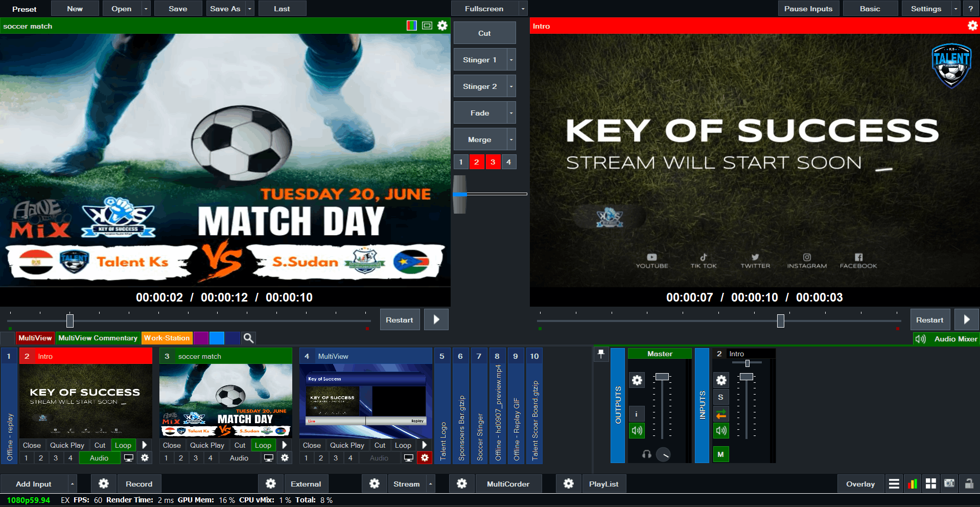This screenshot has width=980, height=507.
Task: Expand the Open preset dropdown arrow
Action: pyautogui.click(x=146, y=9)
